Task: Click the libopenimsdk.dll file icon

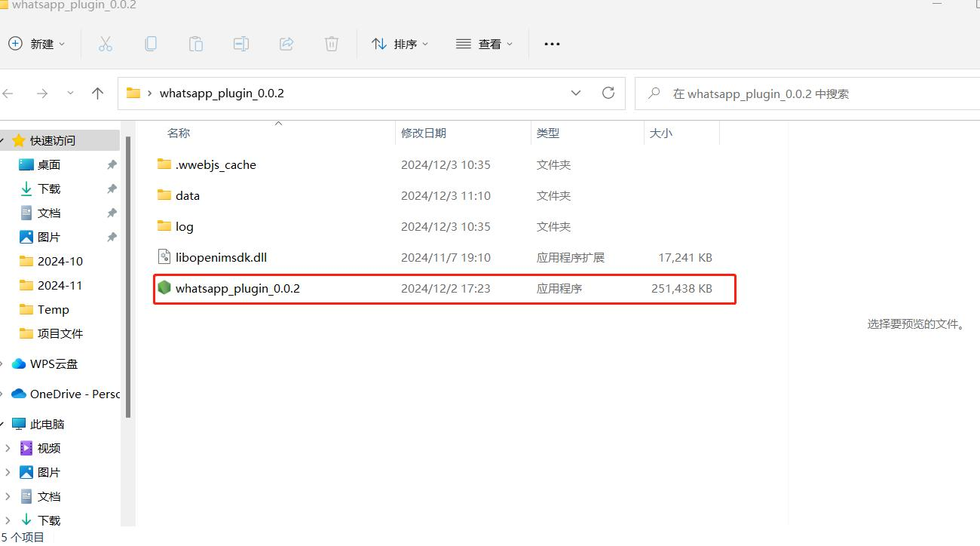Action: 164,257
